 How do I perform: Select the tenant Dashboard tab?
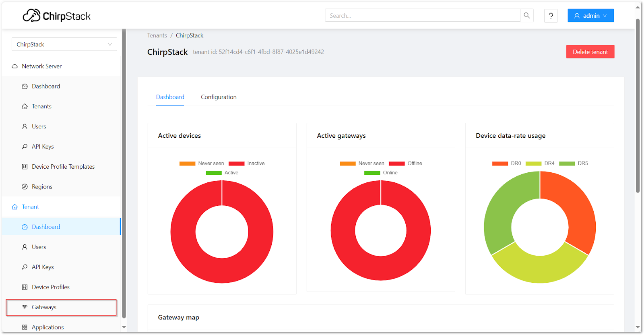(170, 97)
